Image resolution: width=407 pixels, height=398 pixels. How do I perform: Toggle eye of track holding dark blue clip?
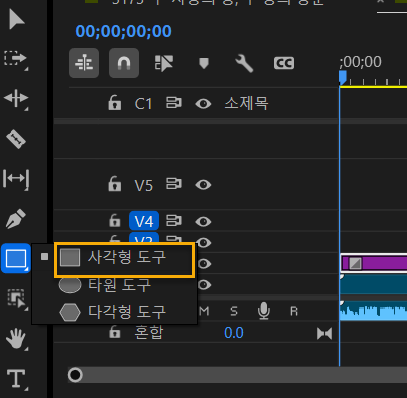[x=204, y=285]
